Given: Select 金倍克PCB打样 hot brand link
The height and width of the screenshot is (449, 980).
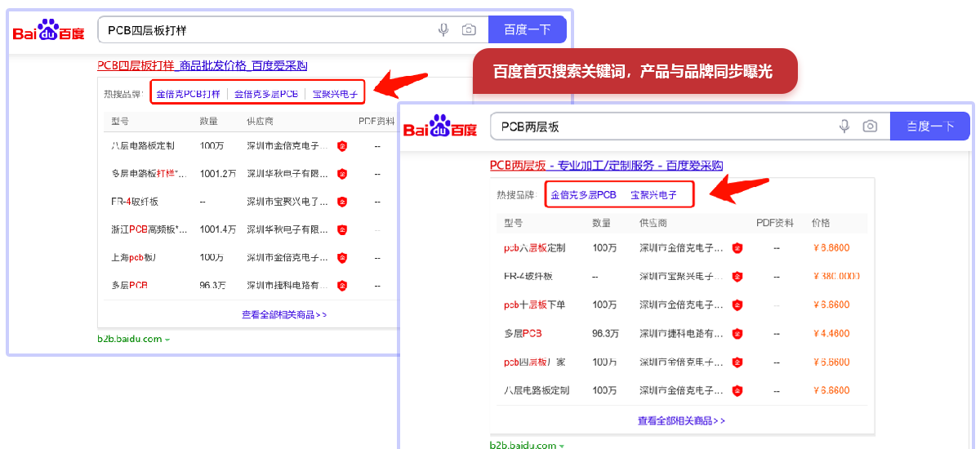Looking at the screenshot, I should pos(188,94).
